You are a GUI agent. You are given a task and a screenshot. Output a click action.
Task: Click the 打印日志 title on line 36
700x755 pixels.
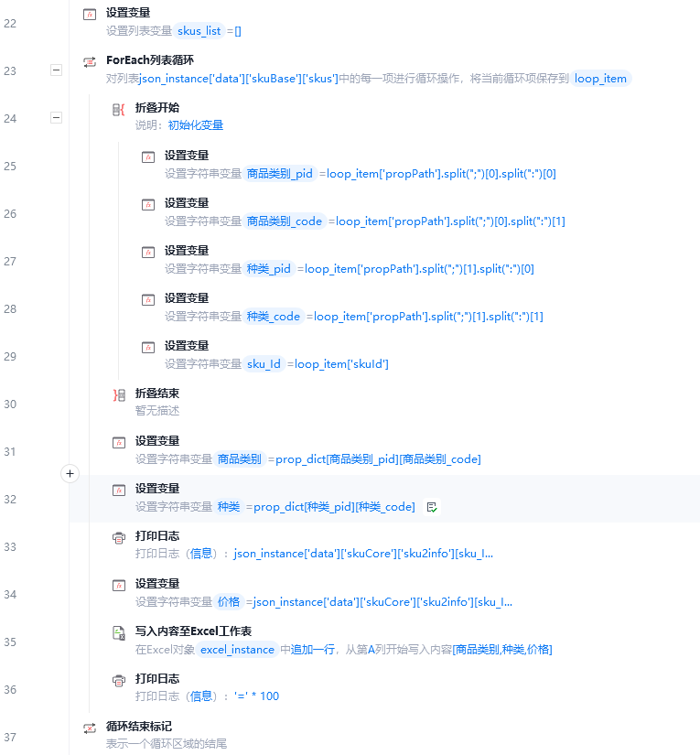click(x=157, y=679)
